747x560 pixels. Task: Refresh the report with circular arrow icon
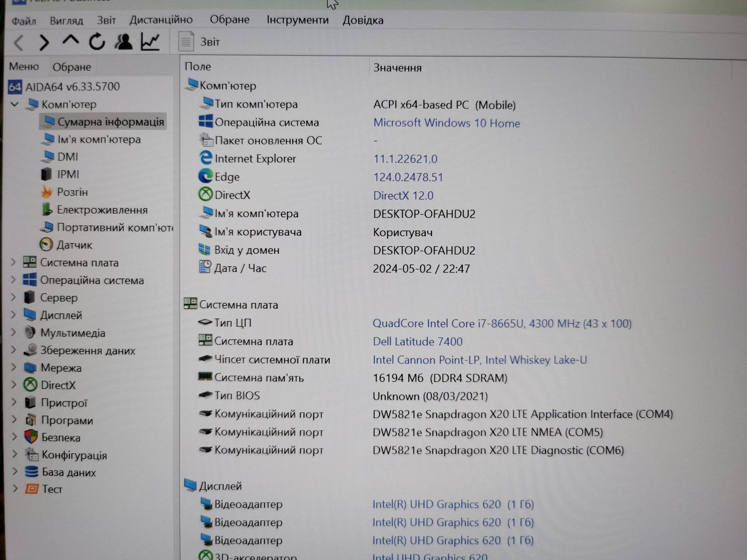tap(97, 41)
